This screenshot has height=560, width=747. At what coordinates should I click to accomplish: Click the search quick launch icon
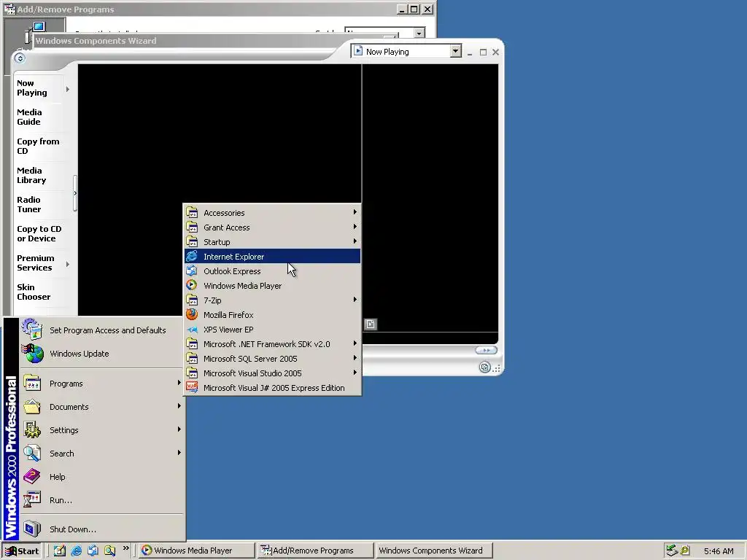click(109, 551)
